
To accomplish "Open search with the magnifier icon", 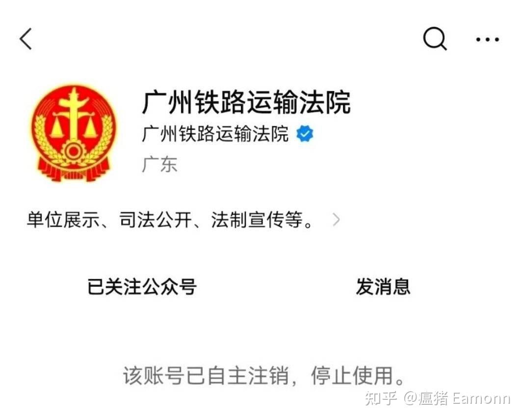I will 435,39.
